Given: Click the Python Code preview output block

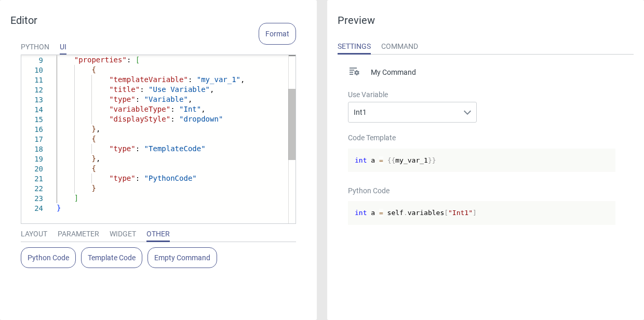Looking at the screenshot, I should tap(481, 213).
